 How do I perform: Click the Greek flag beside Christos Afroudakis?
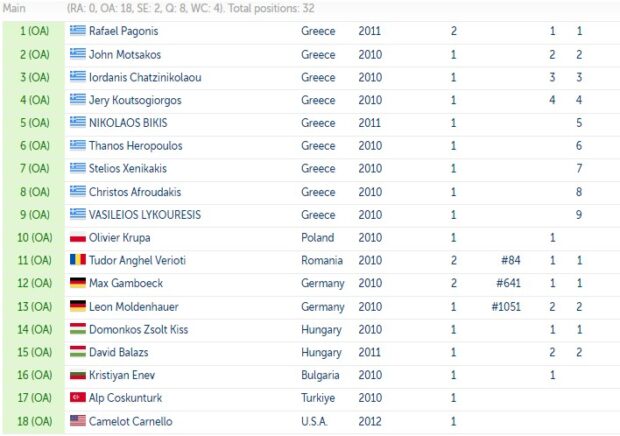pos(78,191)
